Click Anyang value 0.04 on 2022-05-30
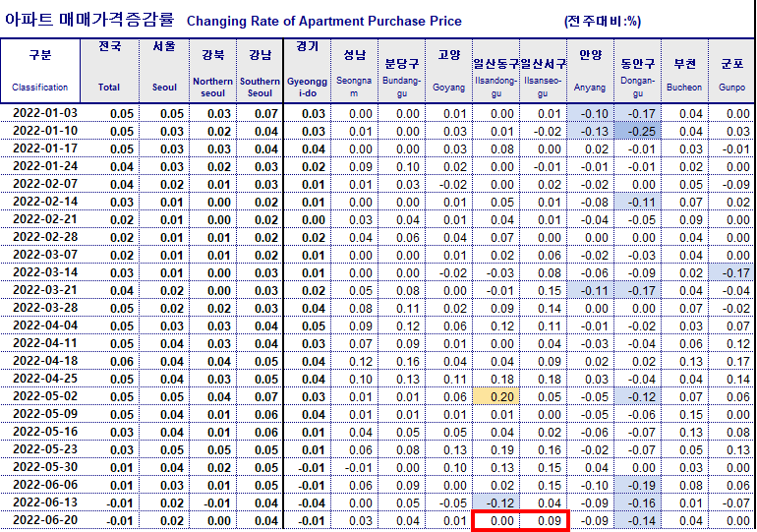This screenshot has height=532, width=757. click(590, 467)
